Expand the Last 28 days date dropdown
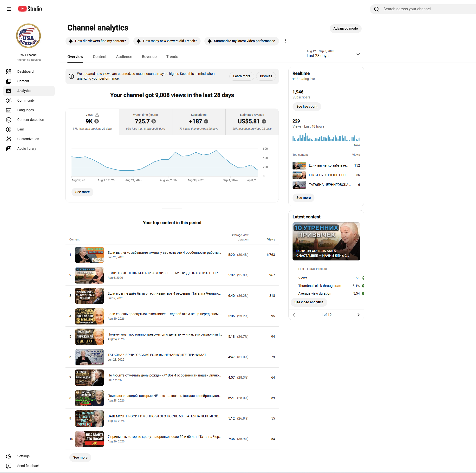The image size is (476, 473). [x=333, y=54]
